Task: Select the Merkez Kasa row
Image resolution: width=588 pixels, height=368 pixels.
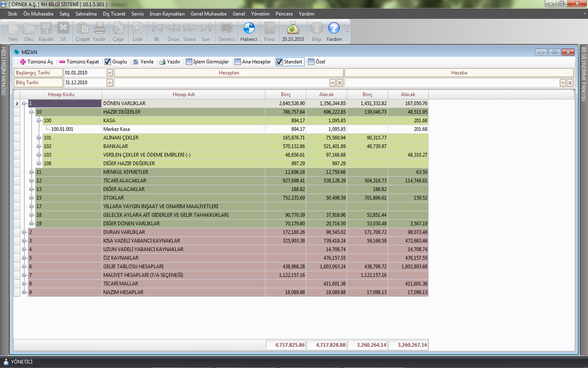Action: 116,129
